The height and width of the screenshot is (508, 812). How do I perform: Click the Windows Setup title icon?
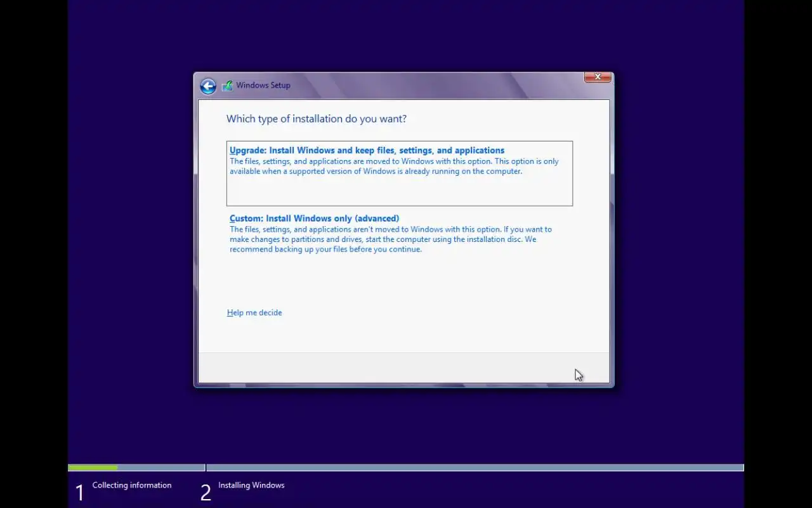point(227,86)
